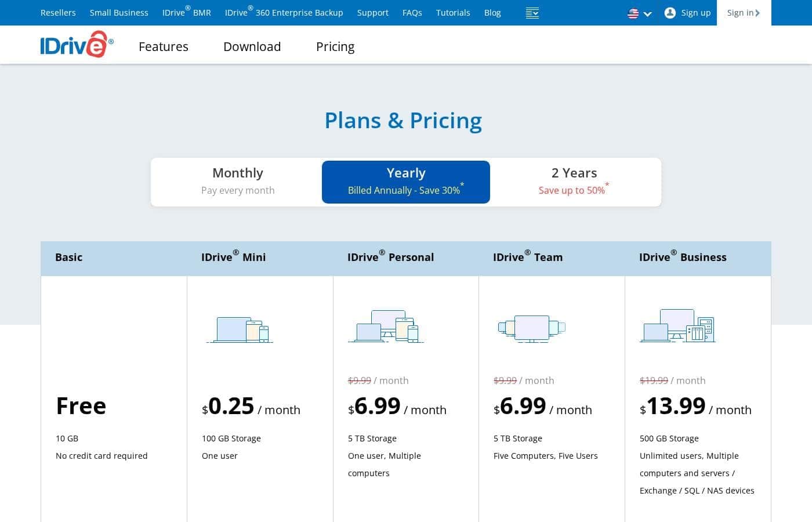812x522 pixels.
Task: Click 'Five Computers, Five Users' text
Action: pyautogui.click(x=546, y=456)
